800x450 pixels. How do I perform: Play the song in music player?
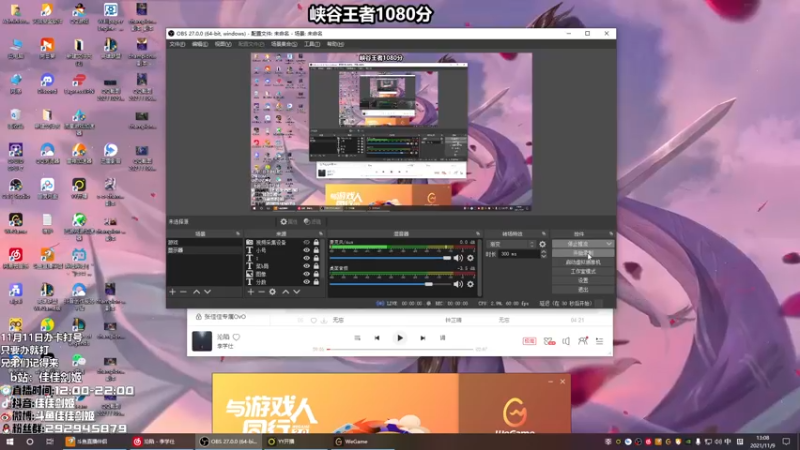(400, 338)
